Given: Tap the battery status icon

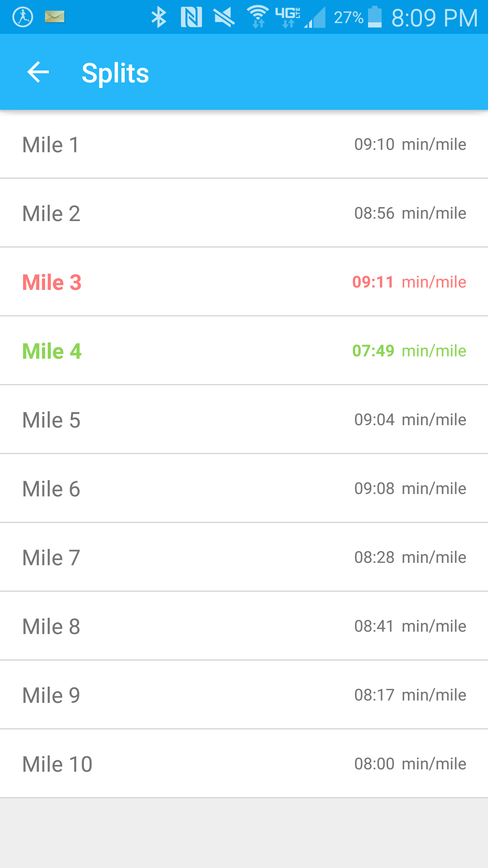Looking at the screenshot, I should tap(374, 17).
